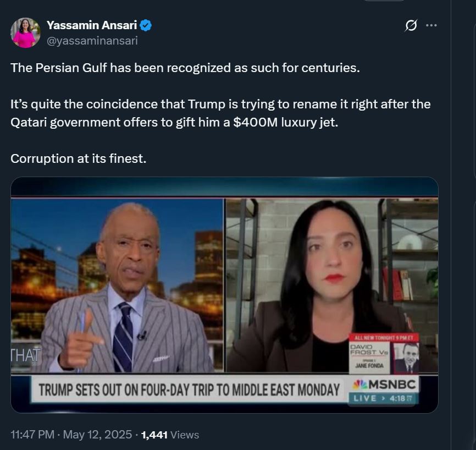Click the MSNBC logo in the video
This screenshot has height=450, width=476.
click(384, 385)
